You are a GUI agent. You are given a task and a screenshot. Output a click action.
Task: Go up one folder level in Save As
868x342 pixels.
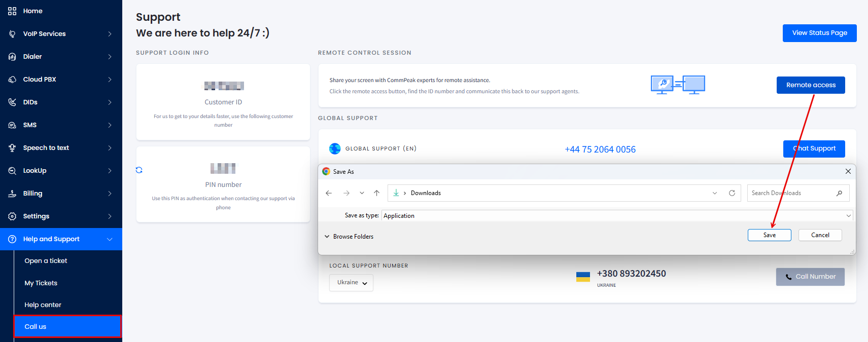click(x=376, y=193)
